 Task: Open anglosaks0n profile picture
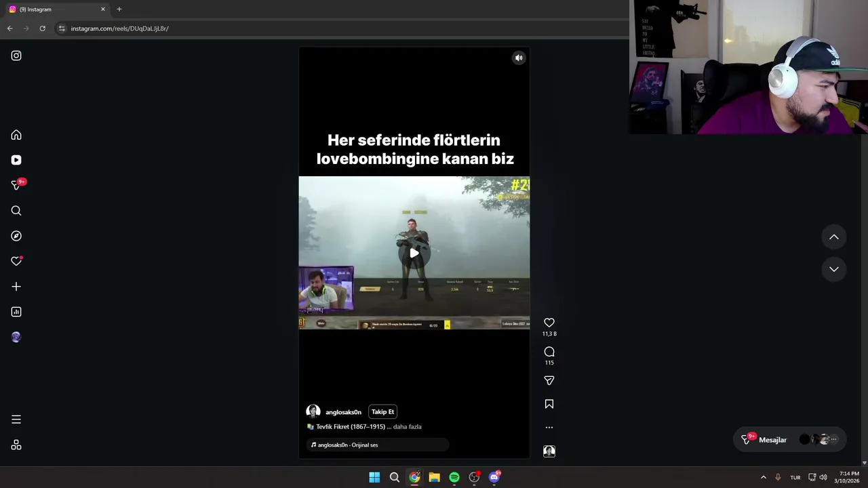313,411
